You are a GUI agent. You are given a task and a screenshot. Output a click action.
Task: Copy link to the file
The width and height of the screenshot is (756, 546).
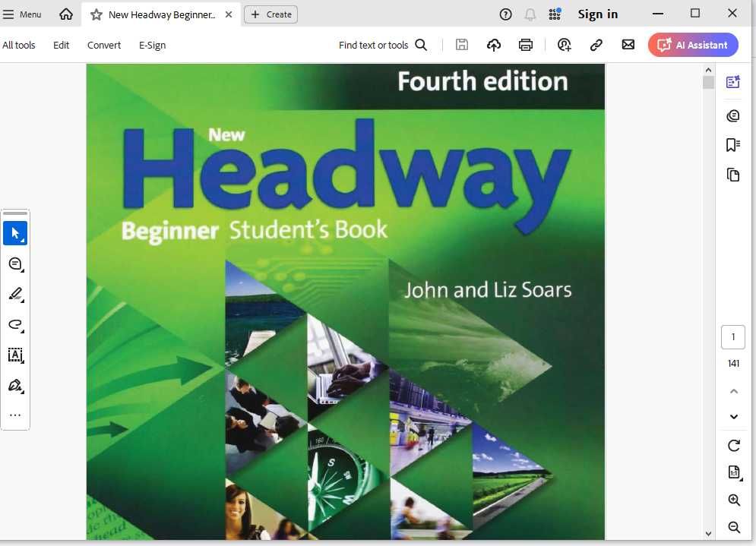pos(596,45)
